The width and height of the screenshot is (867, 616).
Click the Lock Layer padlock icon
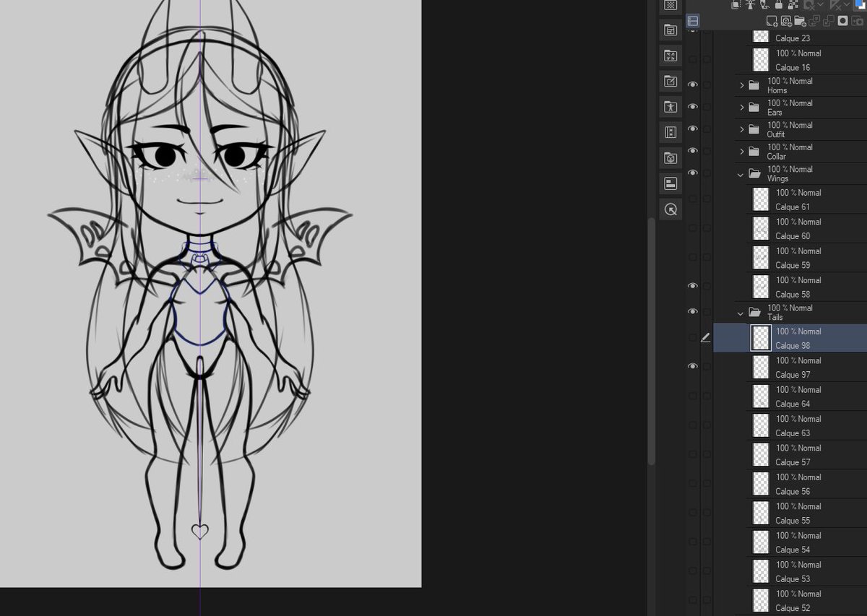pos(778,5)
